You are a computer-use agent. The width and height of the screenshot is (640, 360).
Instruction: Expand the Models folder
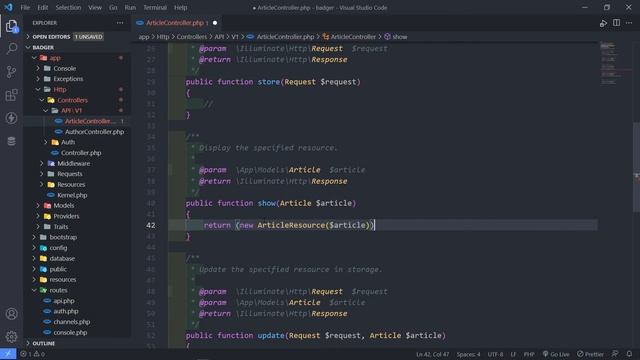pos(78,205)
